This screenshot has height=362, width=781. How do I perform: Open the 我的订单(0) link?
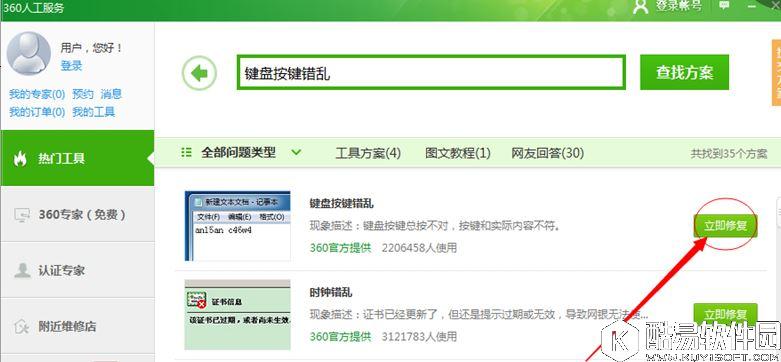tap(37, 112)
